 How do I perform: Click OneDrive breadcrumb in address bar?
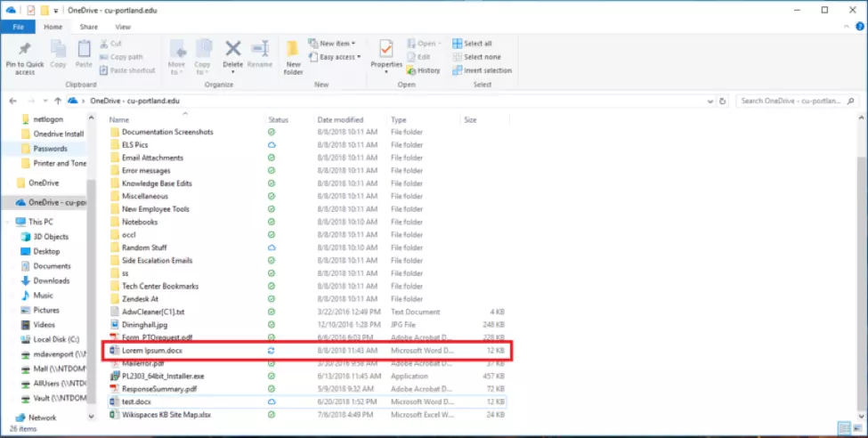click(x=134, y=101)
